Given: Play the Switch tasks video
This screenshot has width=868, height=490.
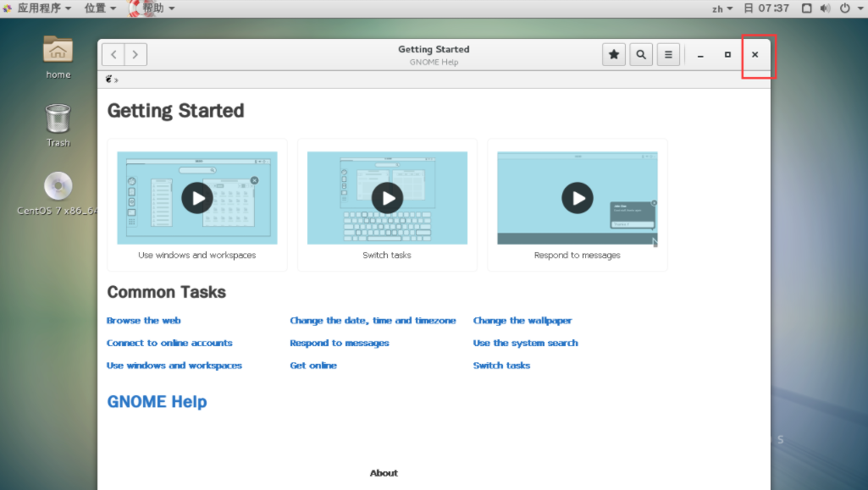Looking at the screenshot, I should tap(387, 198).
